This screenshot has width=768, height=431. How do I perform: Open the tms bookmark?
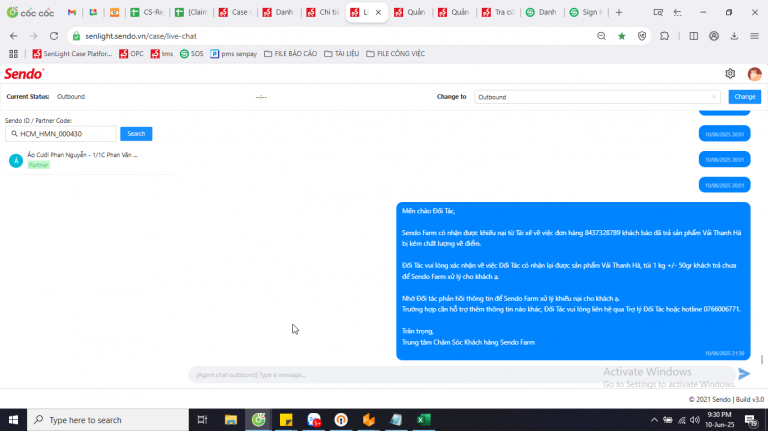coord(162,54)
